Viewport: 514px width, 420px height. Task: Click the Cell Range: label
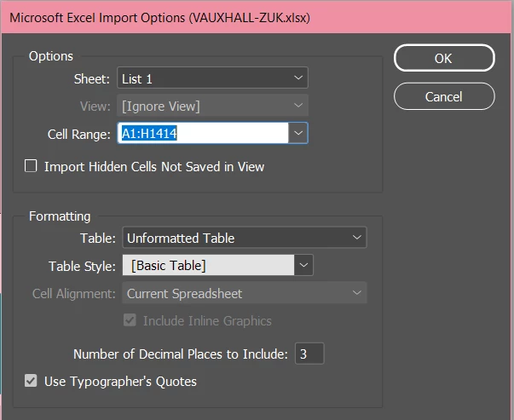pos(79,134)
